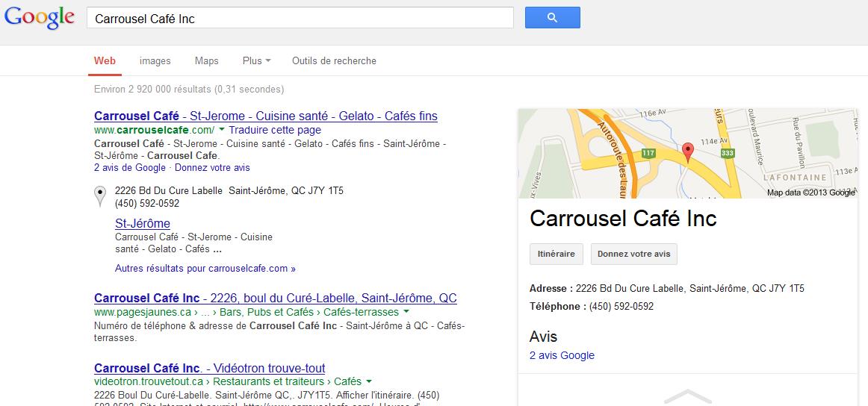Click Map data ©2013 Google text
The width and height of the screenshot is (868, 406).
pyautogui.click(x=811, y=193)
